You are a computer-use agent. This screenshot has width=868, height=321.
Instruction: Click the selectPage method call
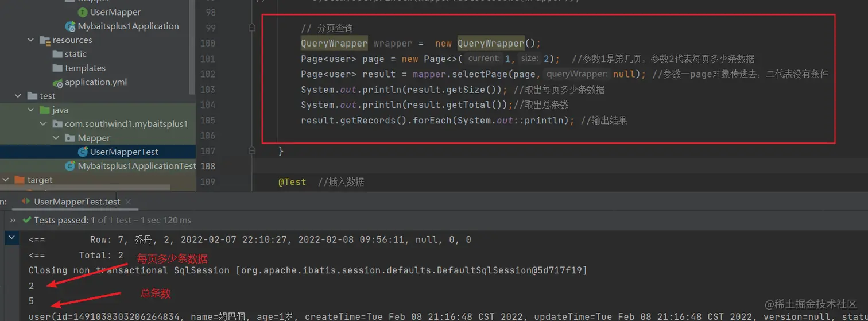point(479,74)
